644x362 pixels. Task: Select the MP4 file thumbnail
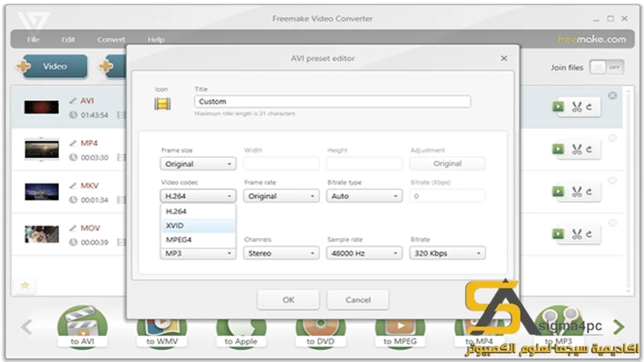click(41, 149)
